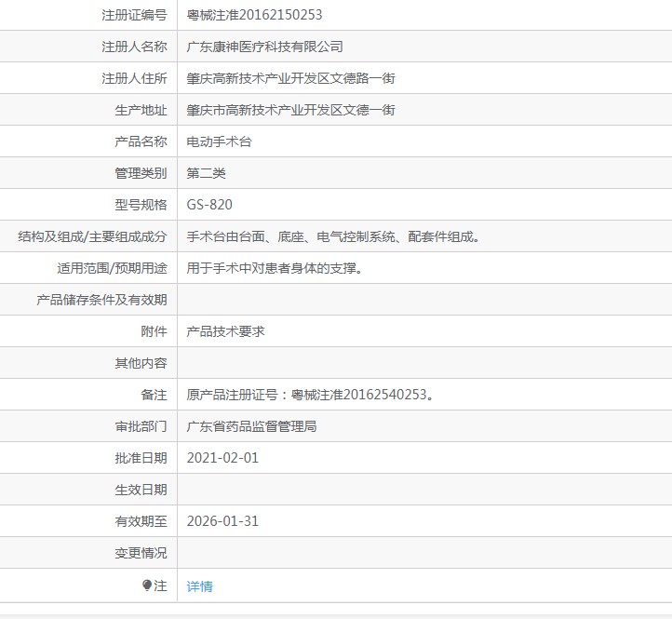Click the 管理类别 label

(x=141, y=173)
